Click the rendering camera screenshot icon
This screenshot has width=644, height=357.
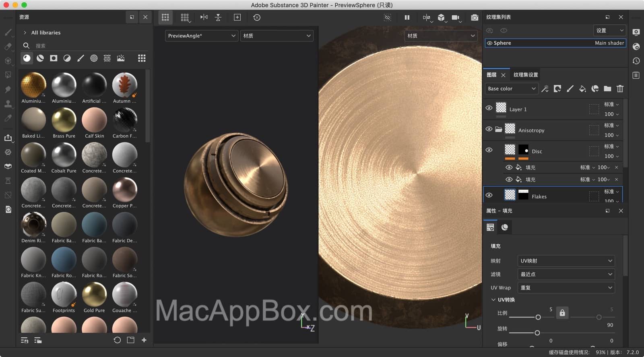[475, 17]
